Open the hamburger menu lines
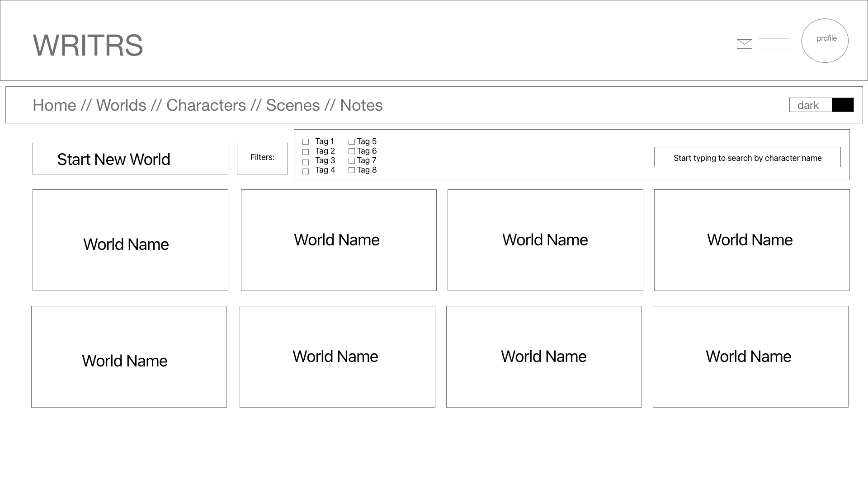The image size is (868, 488). click(x=774, y=44)
